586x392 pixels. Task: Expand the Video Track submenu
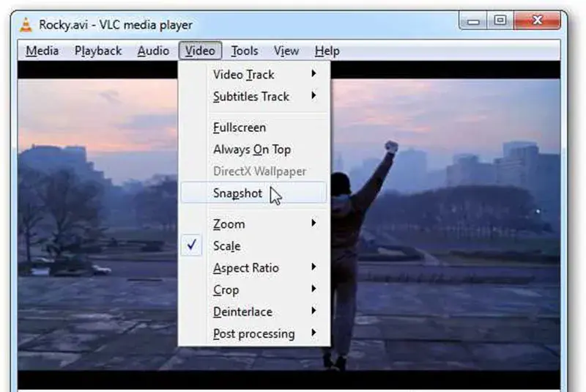click(x=254, y=74)
